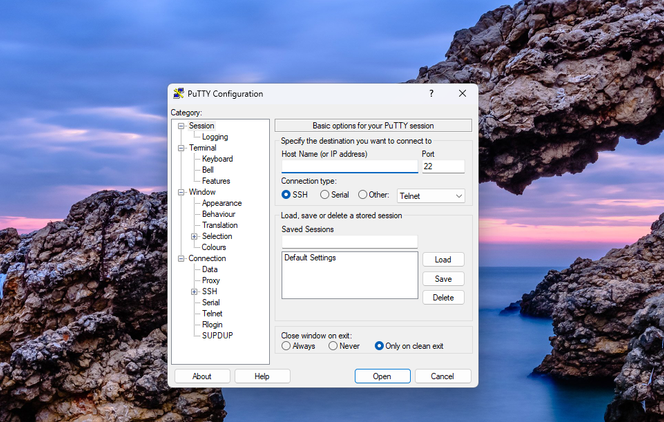The image size is (664, 422).
Task: Open the Data category
Action: 210,269
